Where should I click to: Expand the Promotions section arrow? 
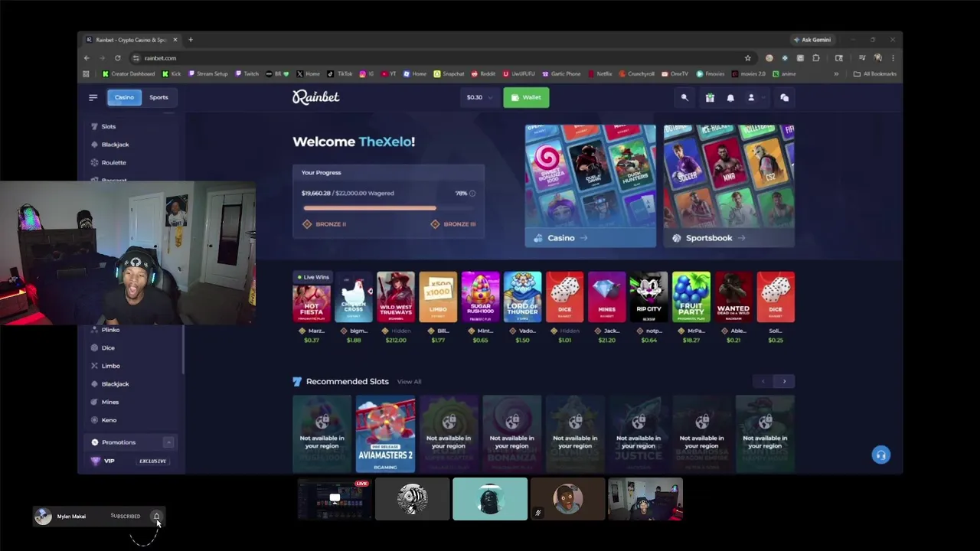[168, 442]
